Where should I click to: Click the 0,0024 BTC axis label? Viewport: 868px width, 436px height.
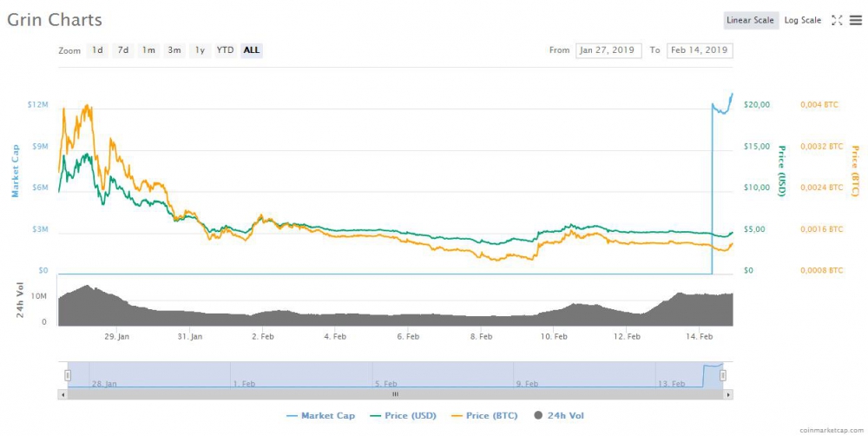(821, 188)
